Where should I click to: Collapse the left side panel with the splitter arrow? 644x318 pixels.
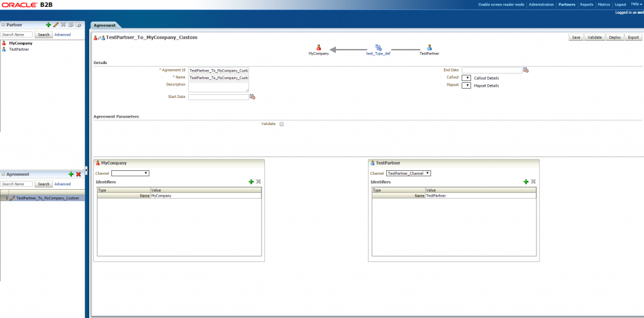point(86,170)
